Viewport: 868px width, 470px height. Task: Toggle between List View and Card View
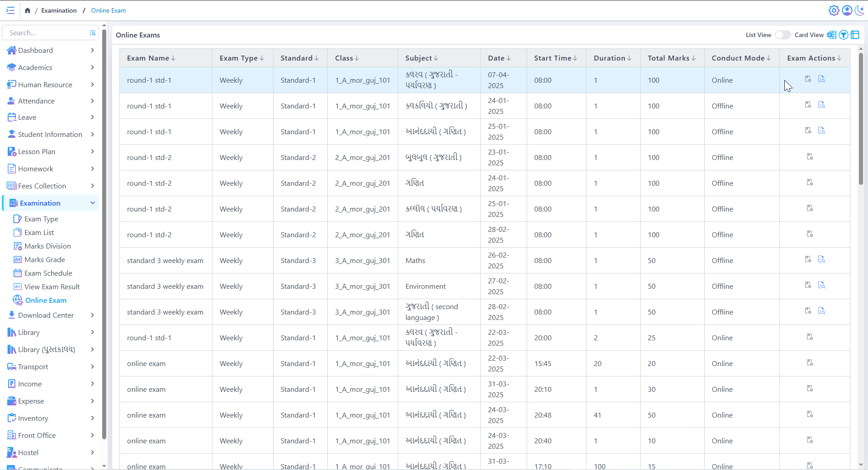783,35
